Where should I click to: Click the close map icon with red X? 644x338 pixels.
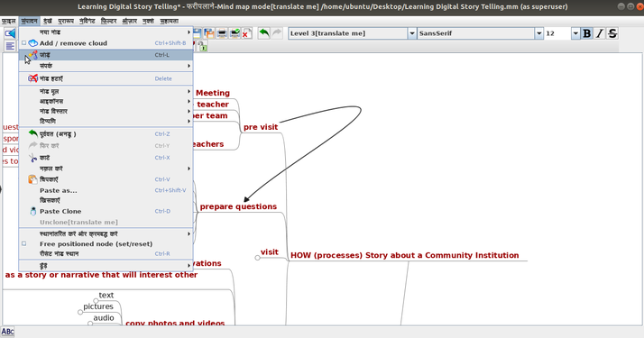[246, 33]
